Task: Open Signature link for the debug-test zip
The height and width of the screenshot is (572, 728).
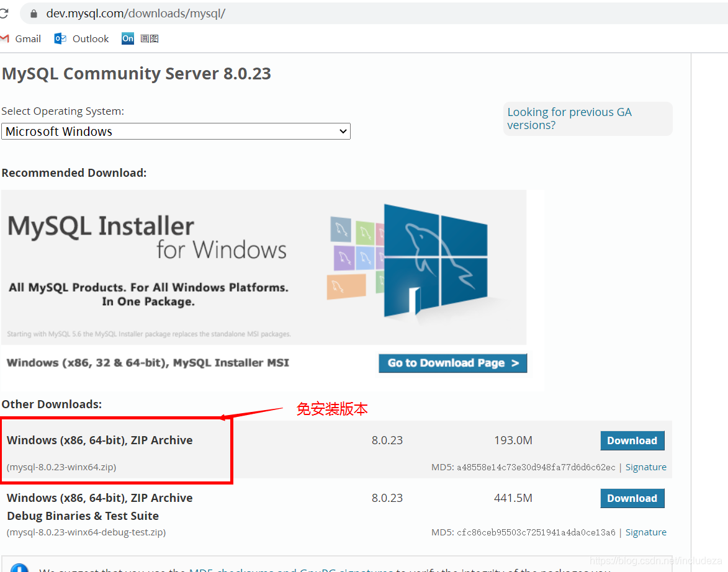Action: tap(645, 532)
